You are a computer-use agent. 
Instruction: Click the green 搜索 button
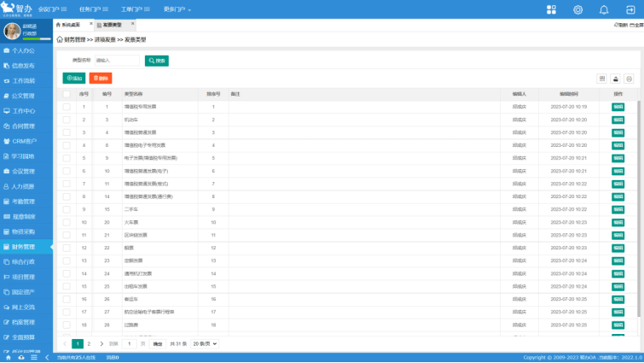click(156, 61)
